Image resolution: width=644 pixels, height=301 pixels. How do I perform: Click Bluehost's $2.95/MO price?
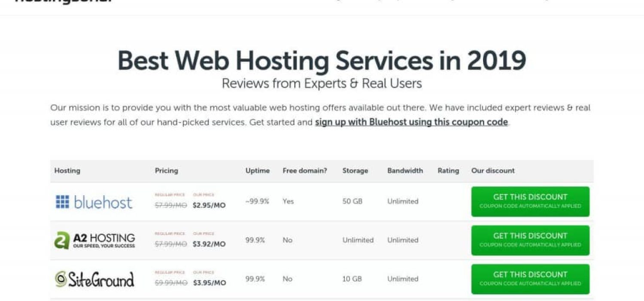(209, 206)
